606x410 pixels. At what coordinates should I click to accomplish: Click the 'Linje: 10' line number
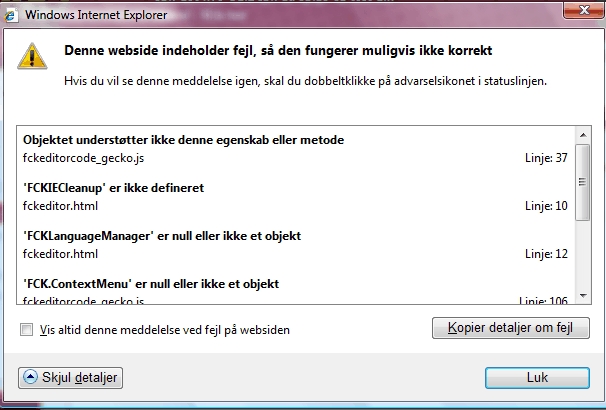click(546, 206)
